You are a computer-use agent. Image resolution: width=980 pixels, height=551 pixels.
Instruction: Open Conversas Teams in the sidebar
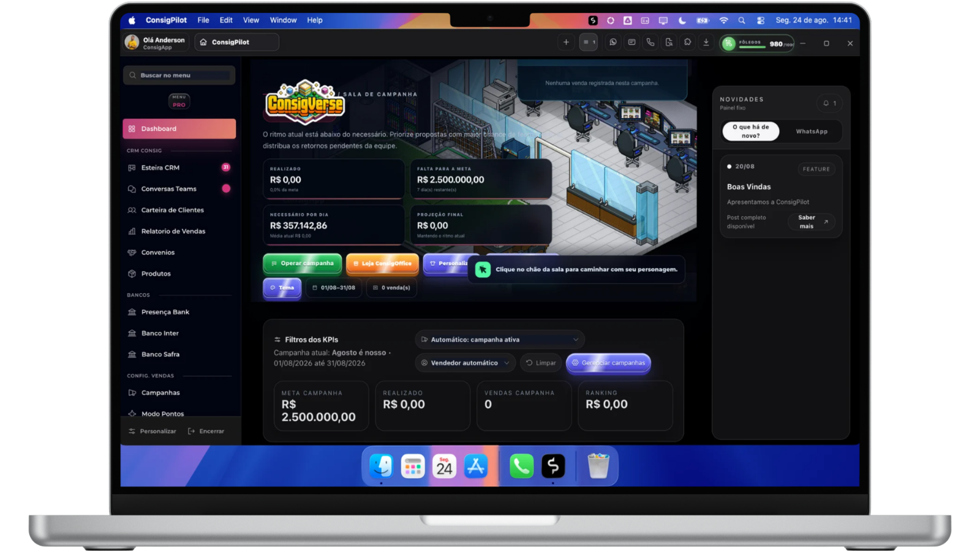point(179,189)
